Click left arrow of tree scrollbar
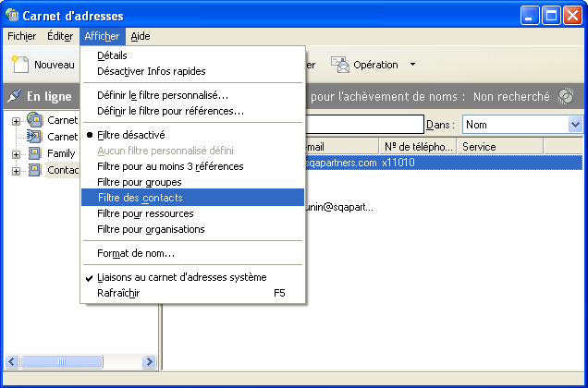Screen dimensions: 588x388 [12, 362]
